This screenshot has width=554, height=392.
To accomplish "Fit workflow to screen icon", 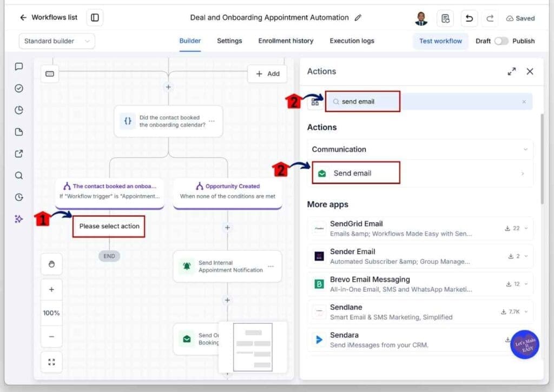I will [51, 362].
